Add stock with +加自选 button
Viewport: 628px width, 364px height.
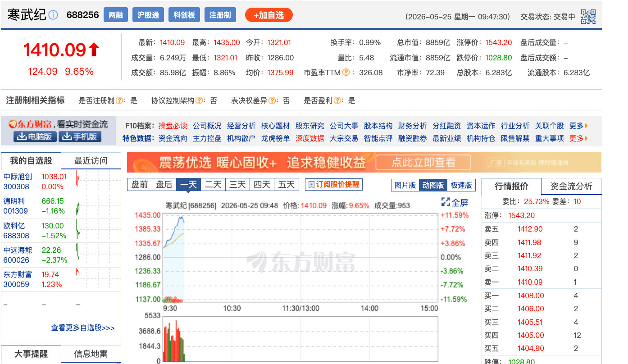pos(269,15)
